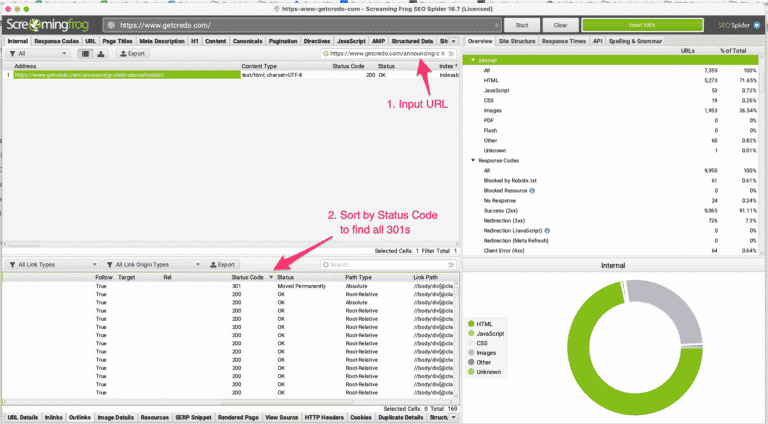Click the Address column header

(x=25, y=66)
